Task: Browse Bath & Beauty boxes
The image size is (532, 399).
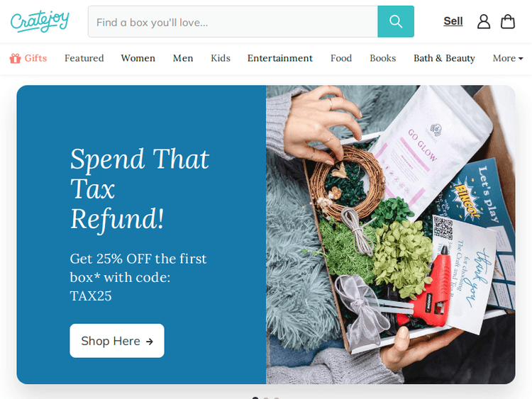Action: coord(444,58)
